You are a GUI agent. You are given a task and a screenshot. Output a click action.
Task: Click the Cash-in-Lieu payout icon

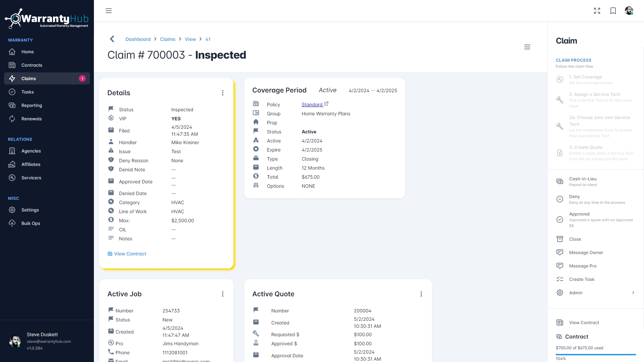coord(560,181)
